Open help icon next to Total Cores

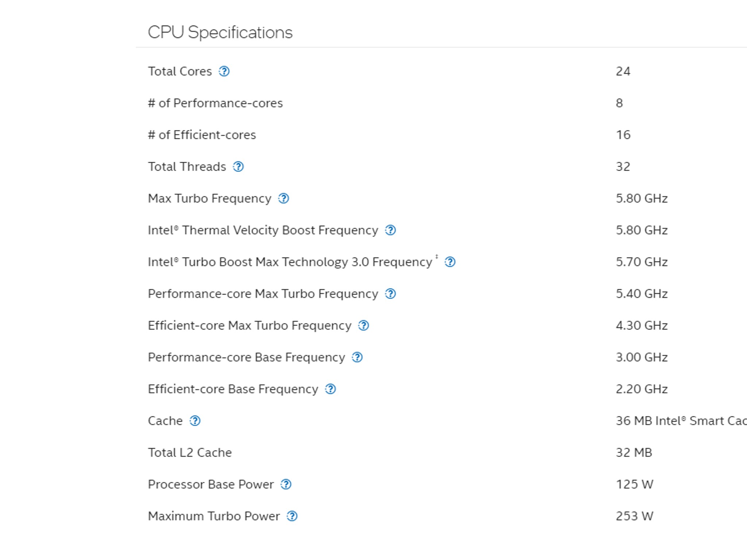224,71
